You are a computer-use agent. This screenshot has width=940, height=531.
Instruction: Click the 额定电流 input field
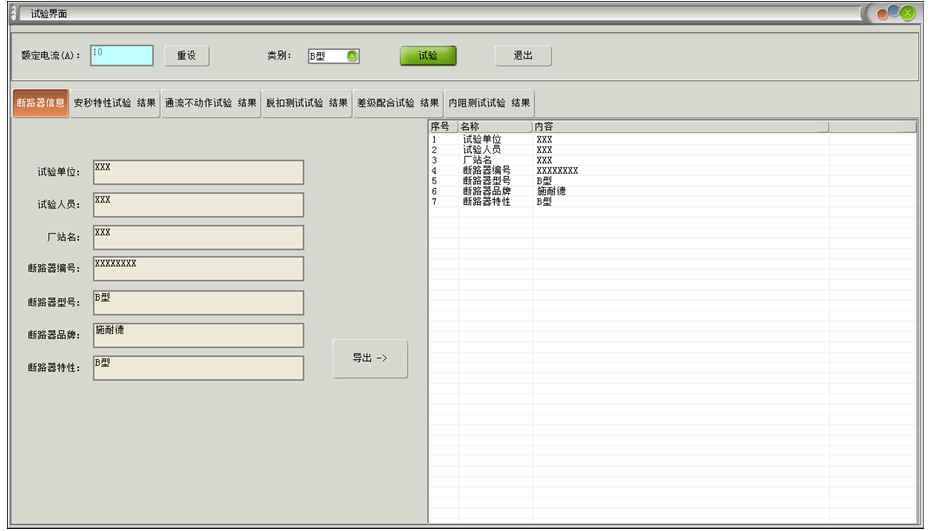(122, 56)
